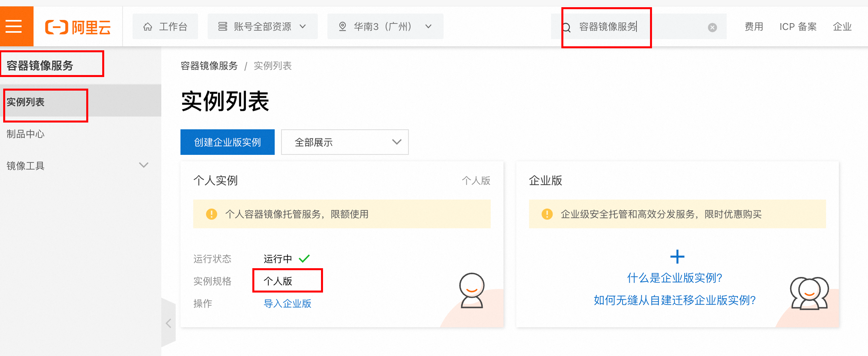
Task: Open the ICP 备案 menu
Action: click(798, 27)
